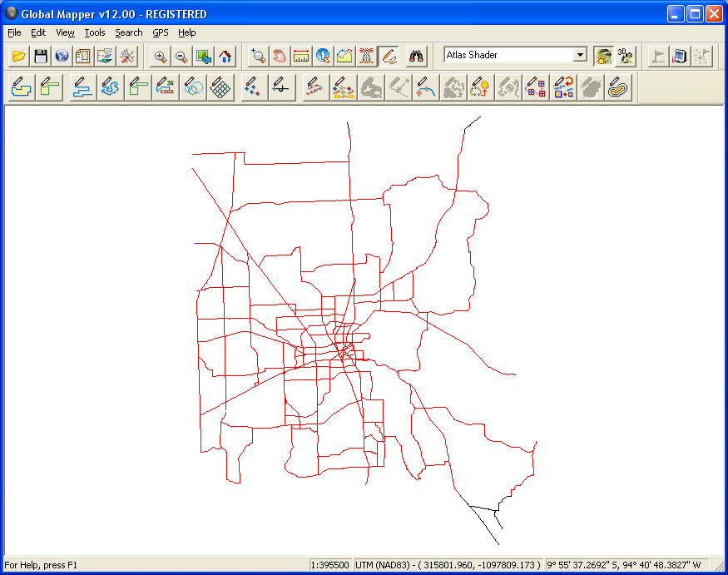Activate the Pan hand tool
This screenshot has height=575, width=728.
280,56
